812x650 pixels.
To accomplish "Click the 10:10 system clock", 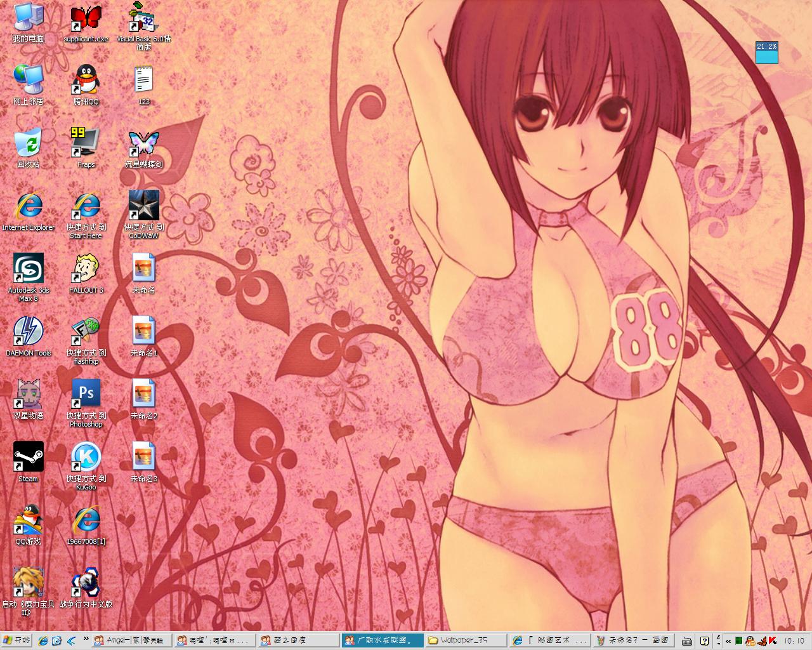I will click(794, 641).
